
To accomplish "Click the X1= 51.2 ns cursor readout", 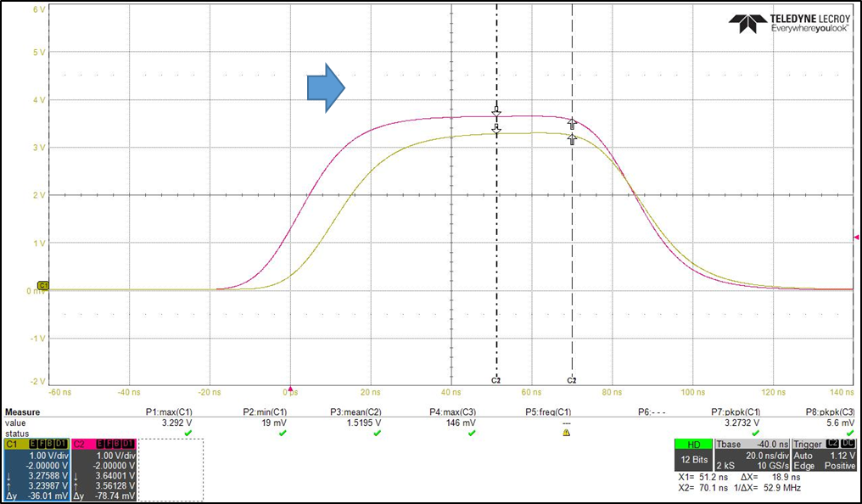I will [703, 478].
